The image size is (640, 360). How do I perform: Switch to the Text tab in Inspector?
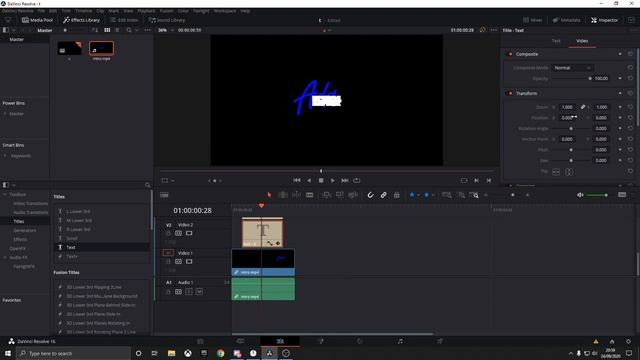[556, 41]
